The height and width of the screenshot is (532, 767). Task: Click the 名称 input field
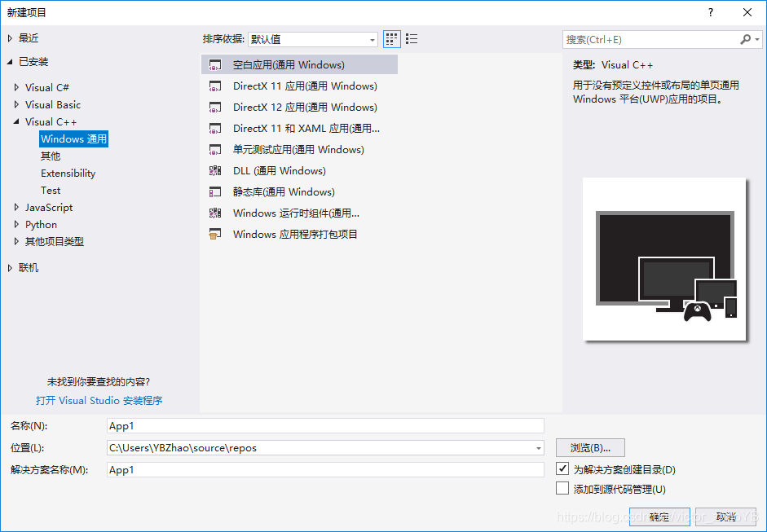(x=325, y=426)
